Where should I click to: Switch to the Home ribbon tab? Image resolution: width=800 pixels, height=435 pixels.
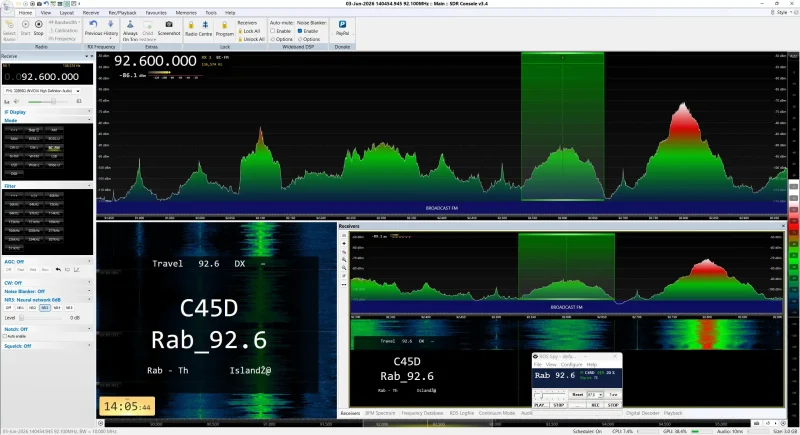[25, 13]
